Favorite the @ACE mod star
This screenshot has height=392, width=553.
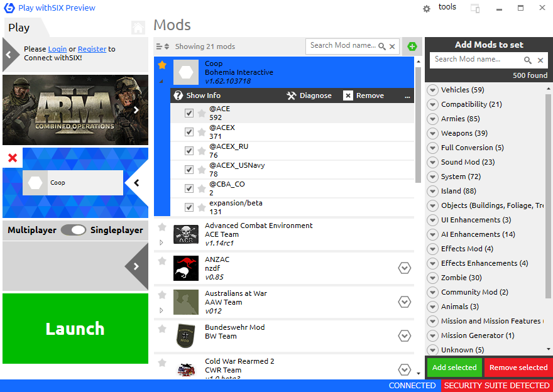[202, 113]
